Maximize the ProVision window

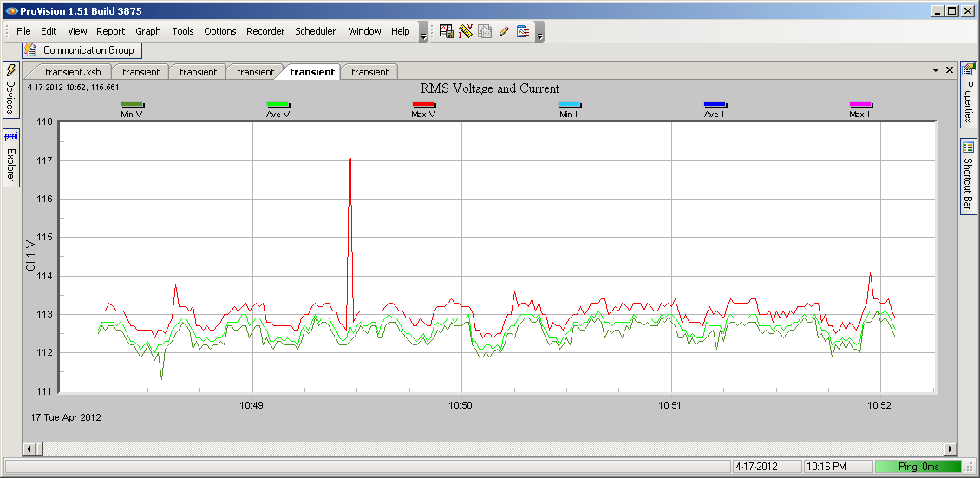pos(951,10)
